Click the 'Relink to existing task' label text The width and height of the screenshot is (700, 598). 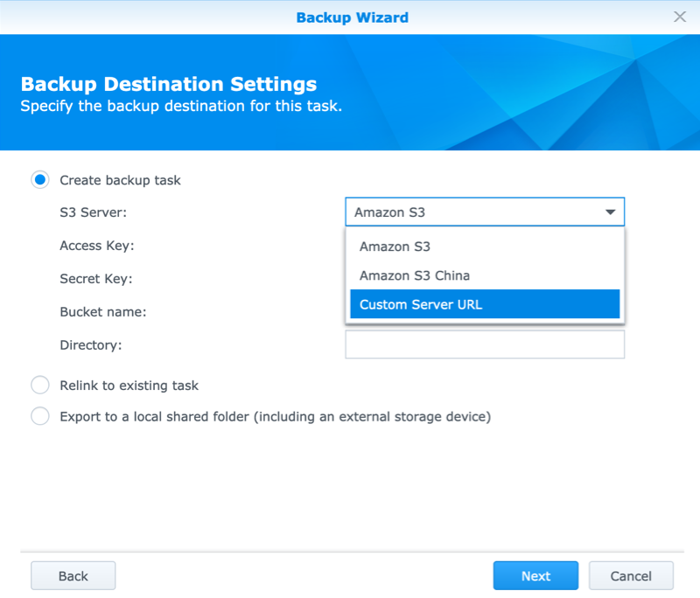129,386
